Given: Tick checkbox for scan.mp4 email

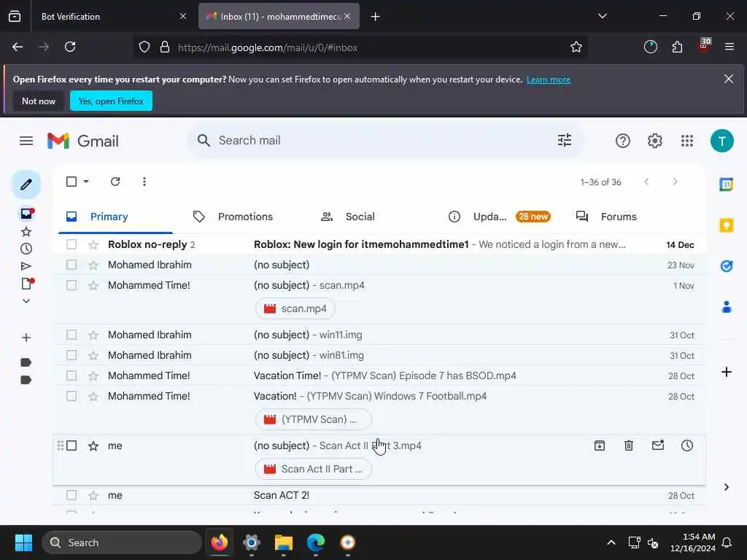Looking at the screenshot, I should click(x=71, y=285).
